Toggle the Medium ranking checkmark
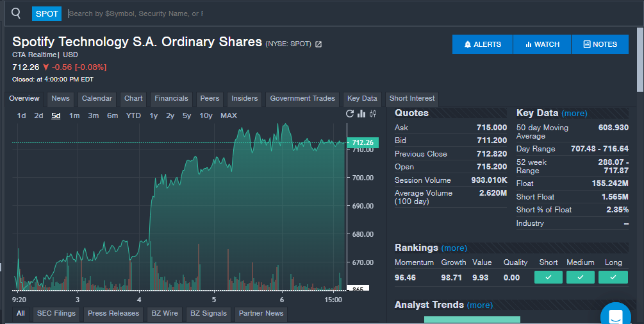The height and width of the screenshot is (324, 644). point(581,277)
